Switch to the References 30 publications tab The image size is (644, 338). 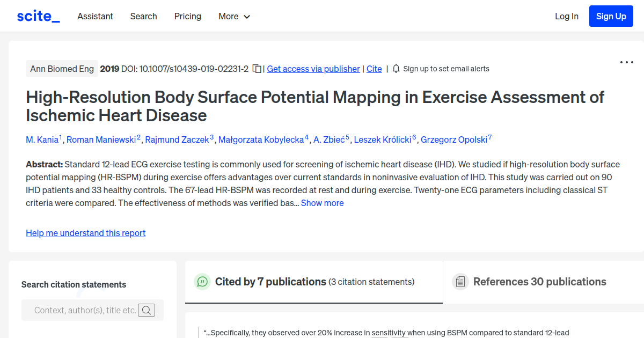(539, 281)
